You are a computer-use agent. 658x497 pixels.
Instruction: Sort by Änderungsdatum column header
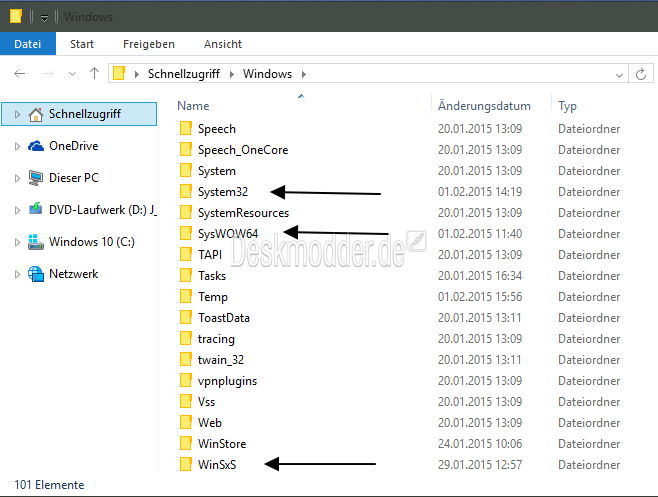click(x=484, y=106)
